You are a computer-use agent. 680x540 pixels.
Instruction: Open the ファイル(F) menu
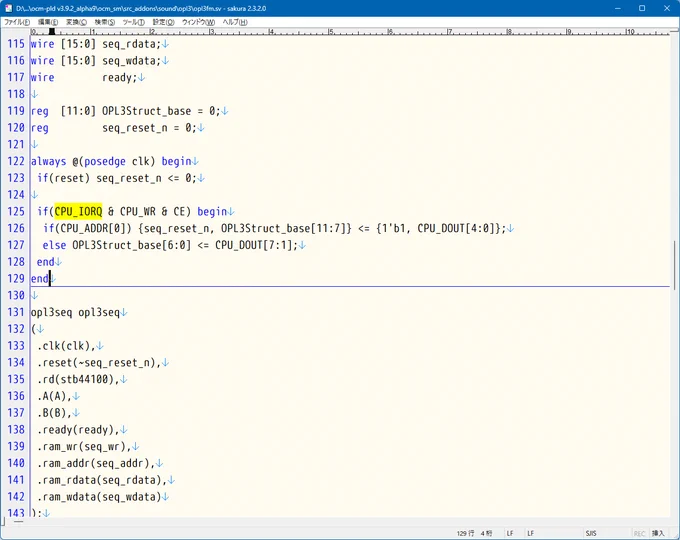click(17, 22)
